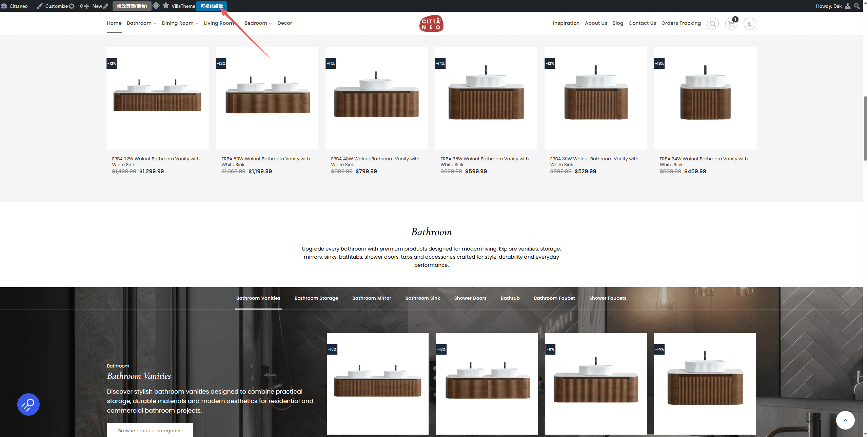868x437 pixels.
Task: Click the Howdy Dak user avatar icon
Action: 848,6
